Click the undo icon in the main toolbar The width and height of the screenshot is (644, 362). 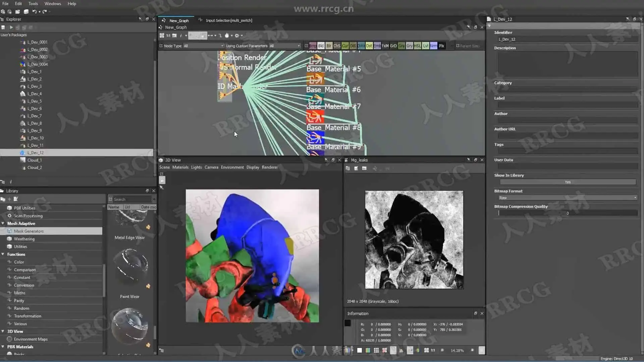click(34, 11)
